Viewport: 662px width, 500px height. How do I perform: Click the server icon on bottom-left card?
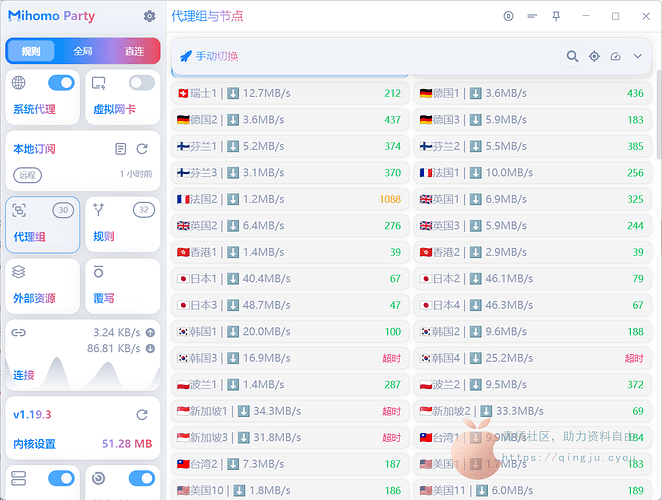pyautogui.click(x=19, y=478)
